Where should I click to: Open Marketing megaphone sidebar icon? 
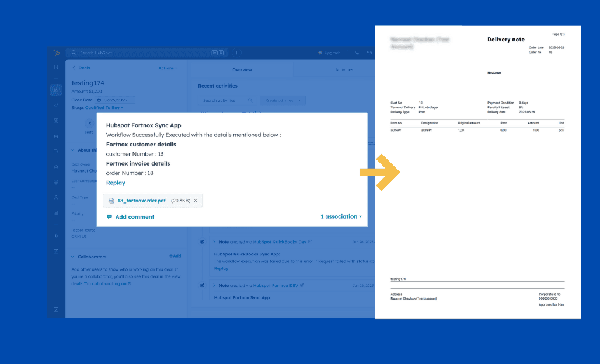56,105
